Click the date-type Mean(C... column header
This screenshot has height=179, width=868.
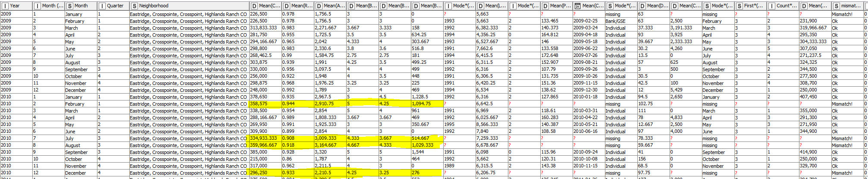(x=589, y=6)
